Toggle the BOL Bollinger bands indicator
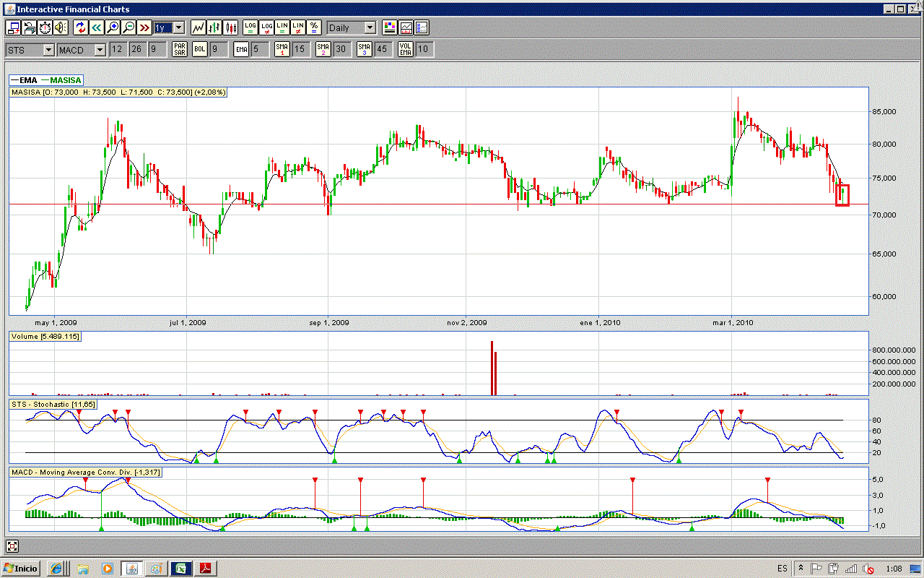Screen dimensions: 924x578 tap(200, 49)
